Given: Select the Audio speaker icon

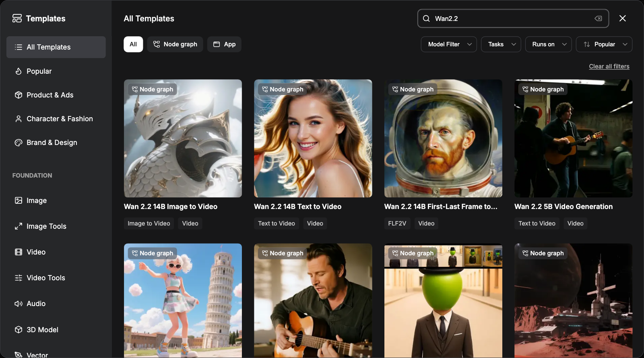Looking at the screenshot, I should (x=18, y=304).
